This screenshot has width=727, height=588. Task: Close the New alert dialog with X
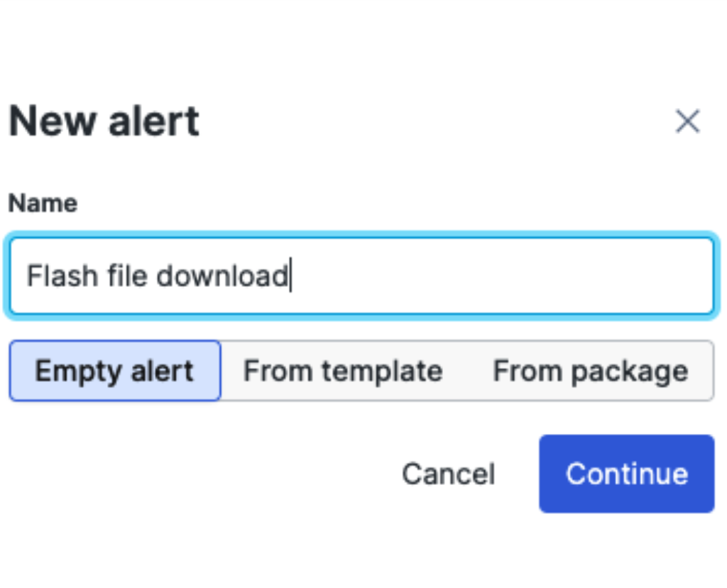[687, 121]
